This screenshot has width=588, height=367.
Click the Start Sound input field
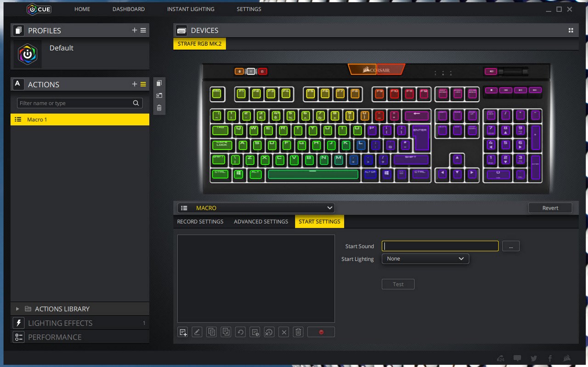[440, 246]
